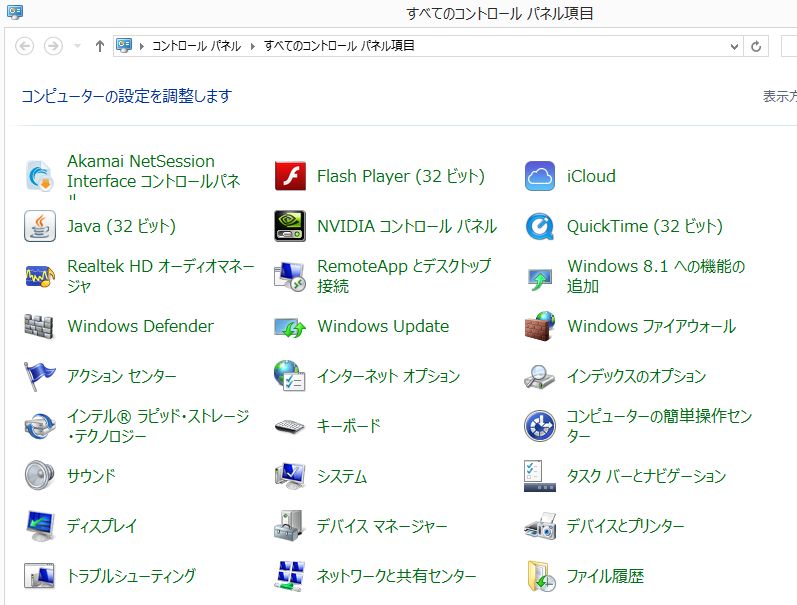Open the ディスプレイ link
Image resolution: width=797 pixels, height=605 pixels.
coord(102,526)
